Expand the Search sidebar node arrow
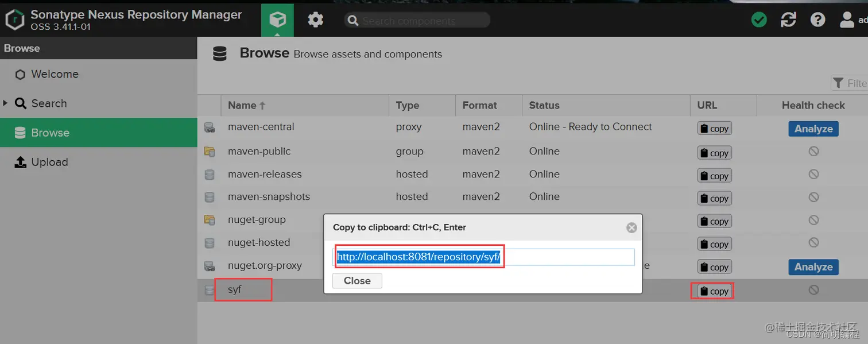 (5, 103)
